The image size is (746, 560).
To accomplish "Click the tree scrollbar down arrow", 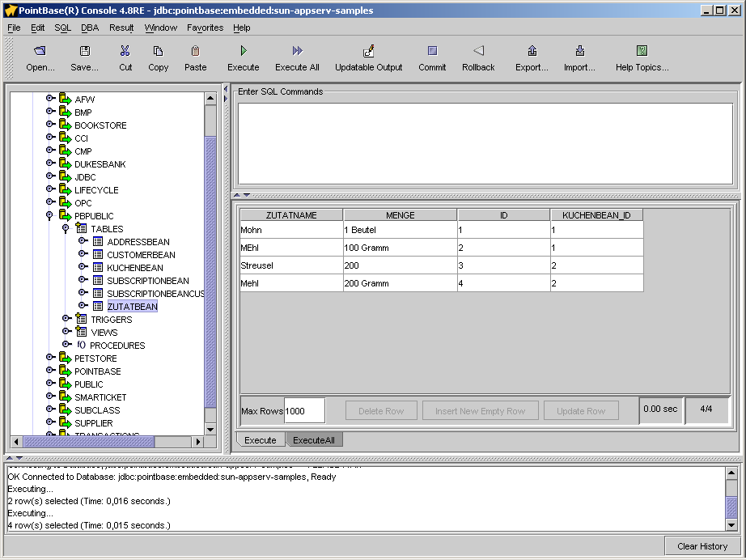I will point(210,429).
